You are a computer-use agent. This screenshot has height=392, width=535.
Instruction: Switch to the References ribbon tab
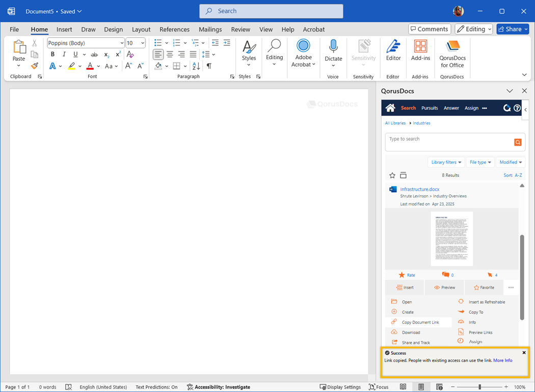(174, 30)
